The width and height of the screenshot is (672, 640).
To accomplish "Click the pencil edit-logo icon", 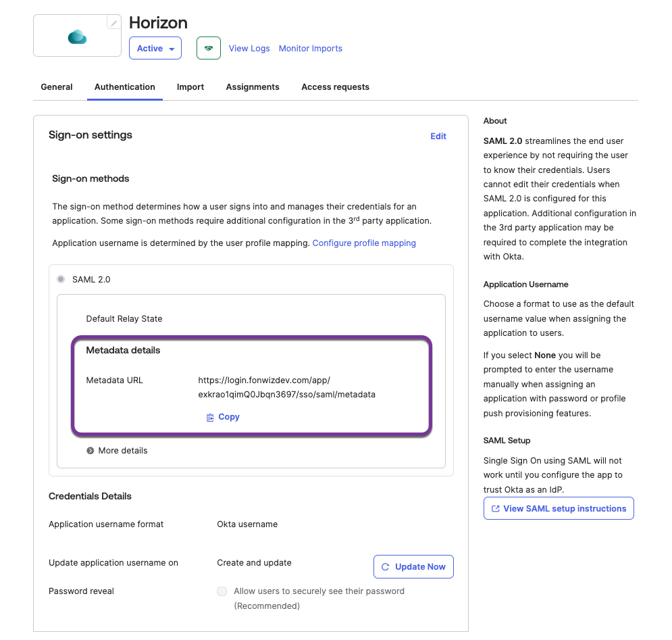I will click(x=114, y=23).
